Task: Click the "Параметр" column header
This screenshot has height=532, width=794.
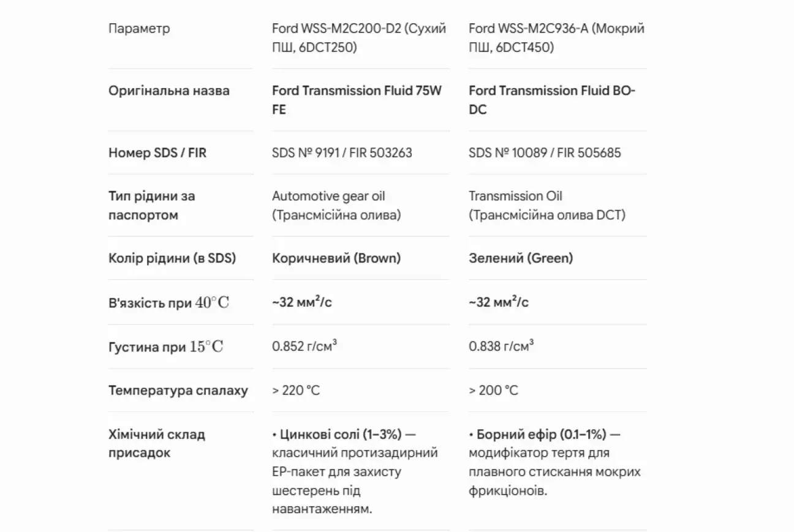Action: point(139,29)
